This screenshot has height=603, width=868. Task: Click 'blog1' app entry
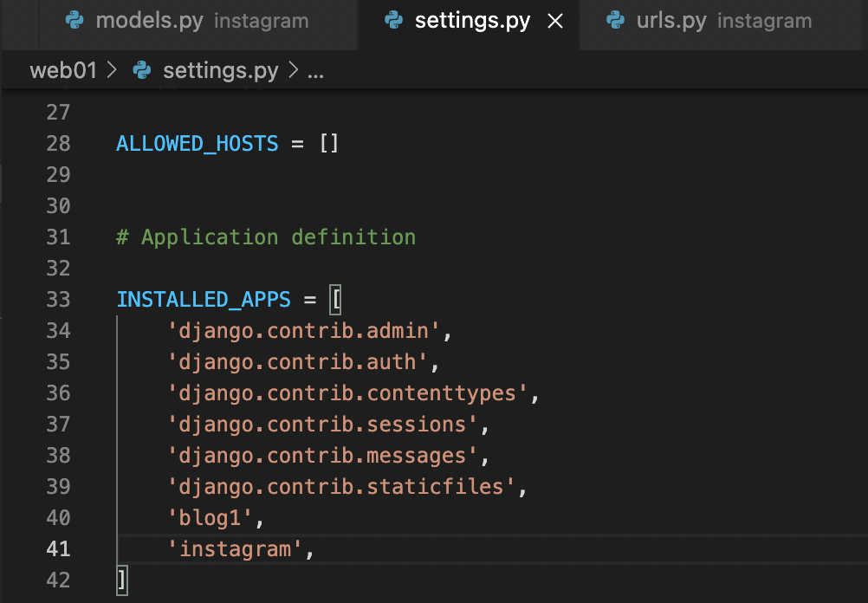point(210,518)
